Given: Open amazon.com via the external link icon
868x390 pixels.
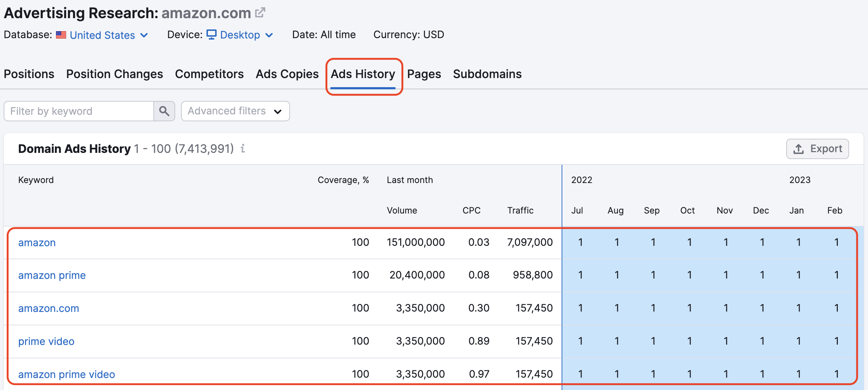Looking at the screenshot, I should tap(260, 12).
